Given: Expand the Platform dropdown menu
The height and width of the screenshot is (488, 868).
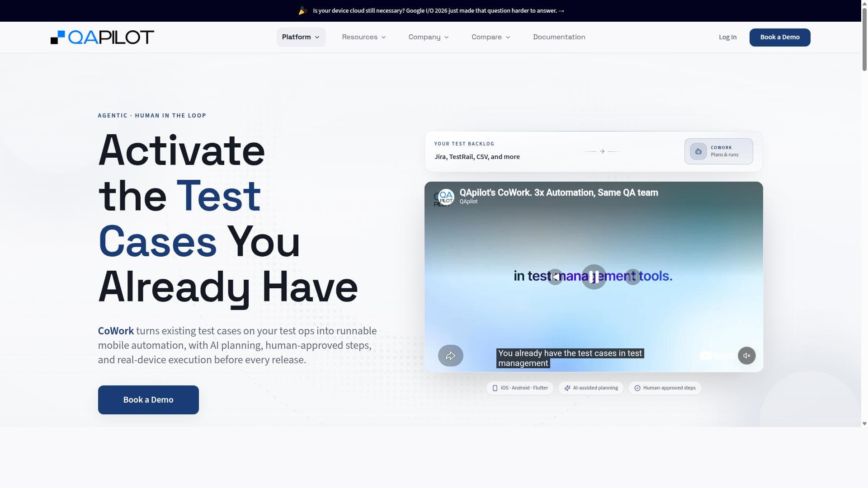Looking at the screenshot, I should click(301, 37).
